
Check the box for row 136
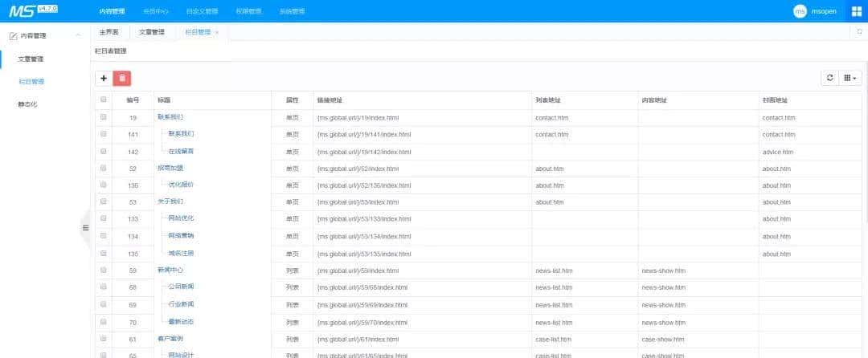click(x=103, y=185)
